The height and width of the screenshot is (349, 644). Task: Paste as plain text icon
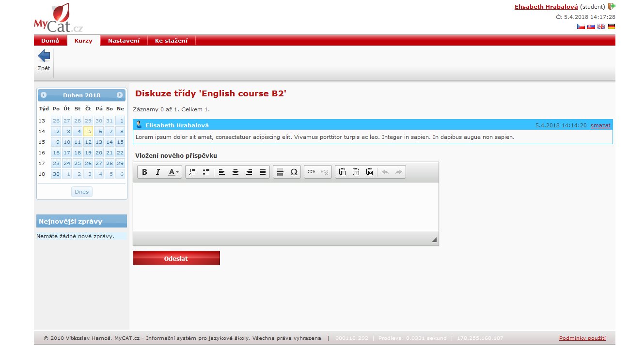(356, 172)
